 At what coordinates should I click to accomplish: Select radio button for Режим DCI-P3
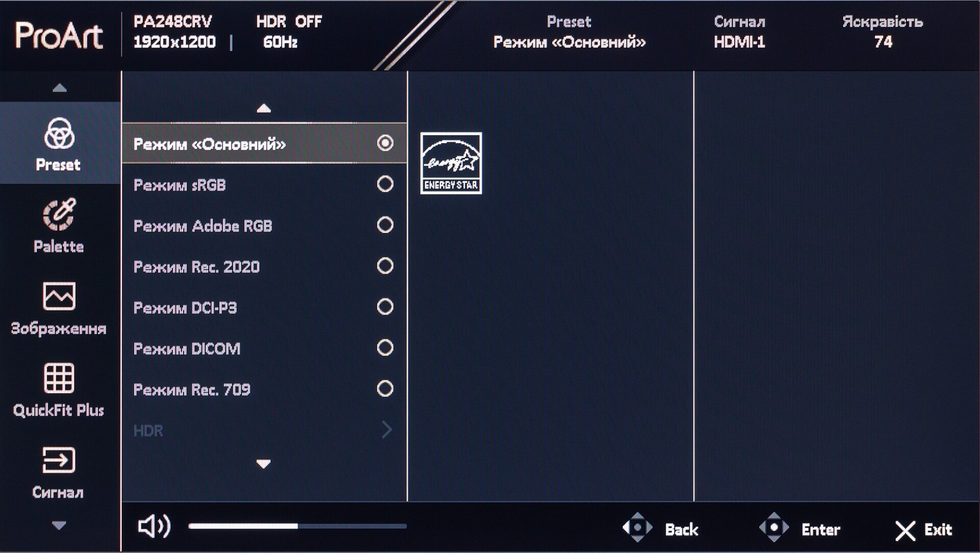pyautogui.click(x=385, y=307)
